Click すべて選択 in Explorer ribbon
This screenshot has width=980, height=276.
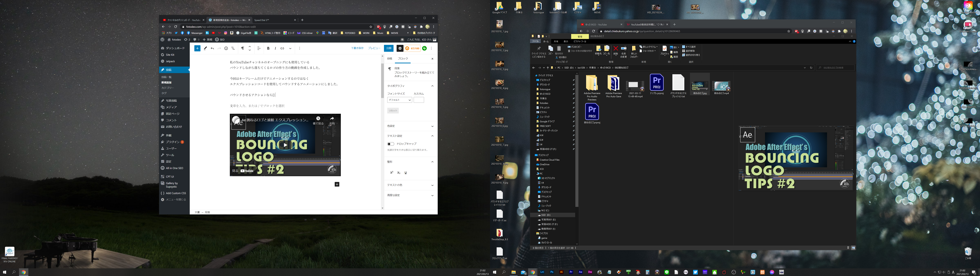(x=689, y=47)
